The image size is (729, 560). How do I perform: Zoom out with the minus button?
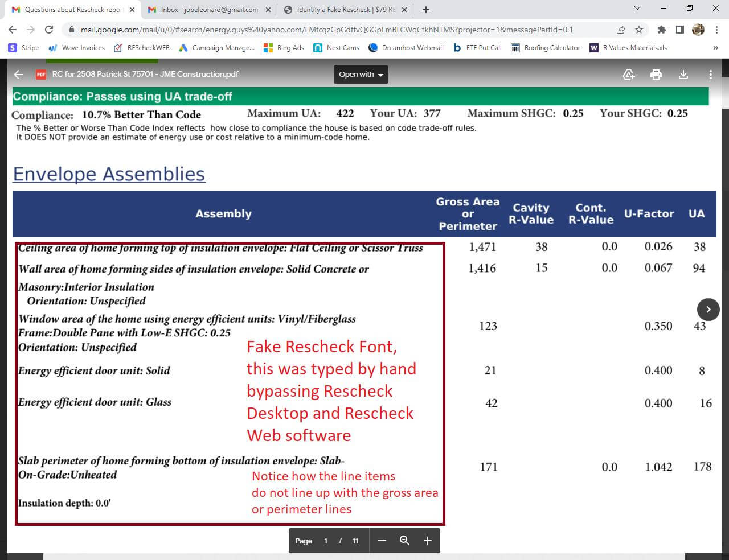tap(382, 541)
